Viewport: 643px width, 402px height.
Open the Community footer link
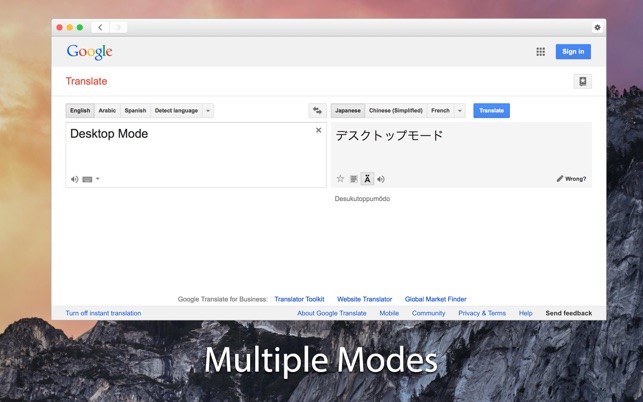(429, 313)
